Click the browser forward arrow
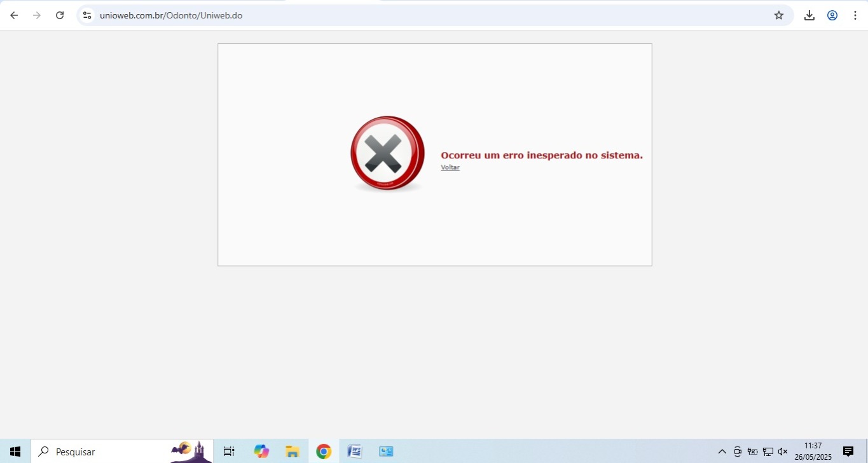 click(37, 15)
